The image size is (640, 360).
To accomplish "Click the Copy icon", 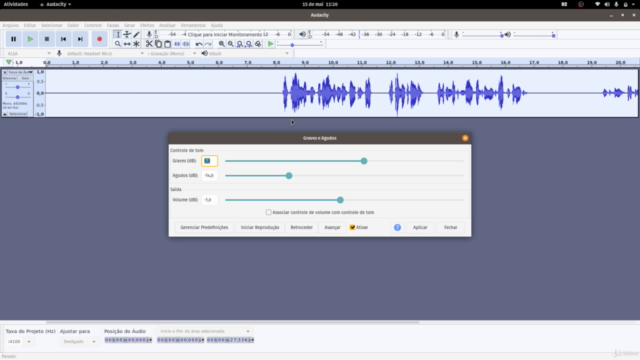I will point(158,44).
